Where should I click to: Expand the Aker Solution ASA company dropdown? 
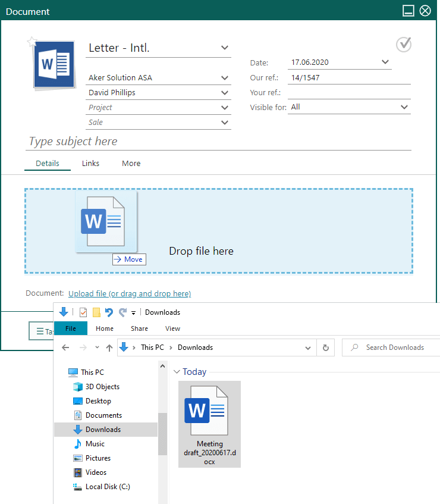click(225, 78)
